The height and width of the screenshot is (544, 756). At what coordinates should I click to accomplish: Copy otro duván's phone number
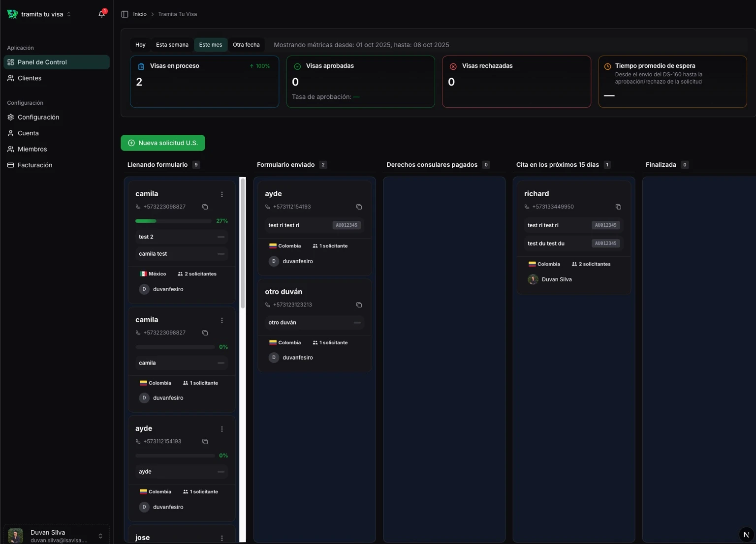tap(359, 305)
